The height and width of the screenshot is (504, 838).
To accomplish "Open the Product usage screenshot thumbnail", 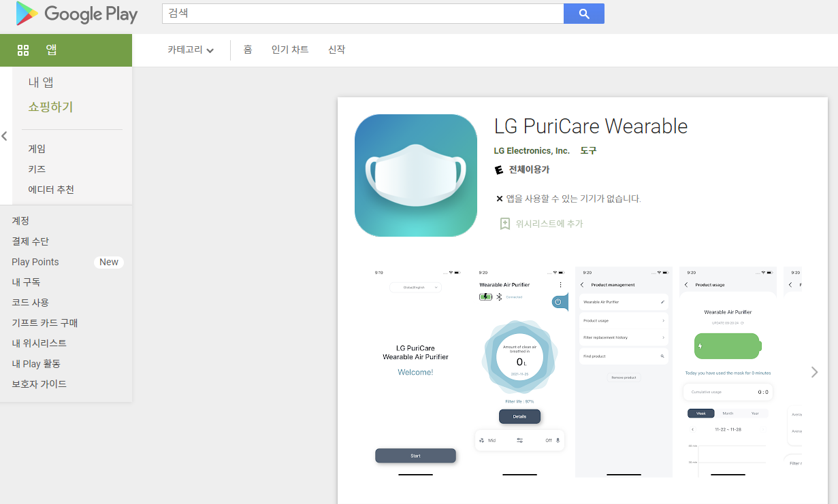I will click(x=728, y=371).
